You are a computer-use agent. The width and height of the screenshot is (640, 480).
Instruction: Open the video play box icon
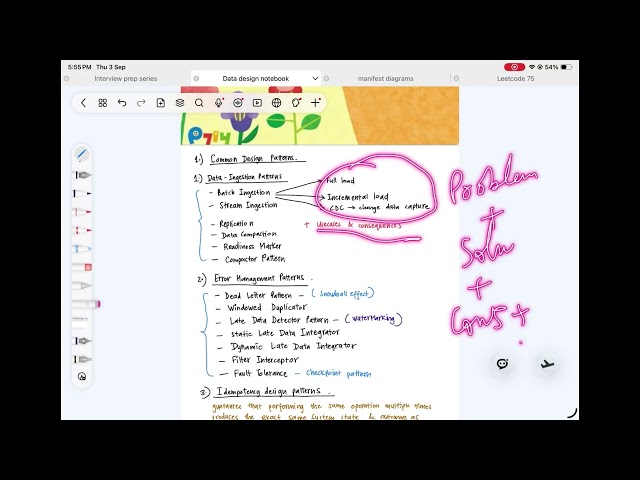click(x=257, y=103)
